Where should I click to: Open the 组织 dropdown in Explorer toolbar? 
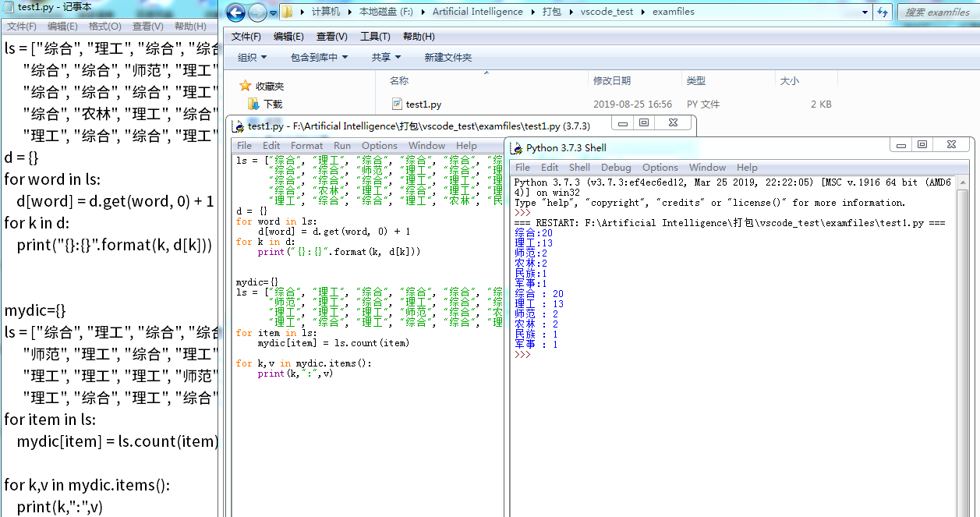tap(251, 57)
